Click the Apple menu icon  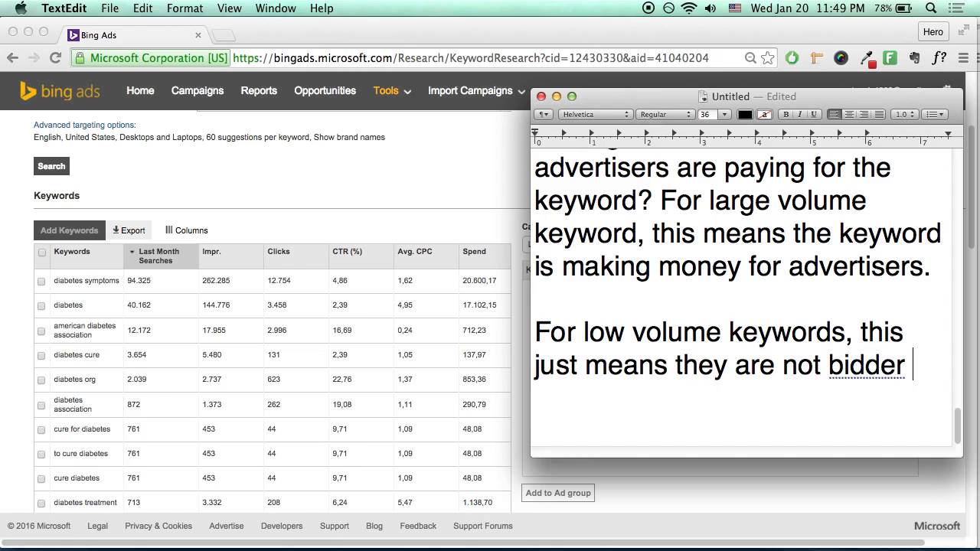pyautogui.click(x=21, y=8)
